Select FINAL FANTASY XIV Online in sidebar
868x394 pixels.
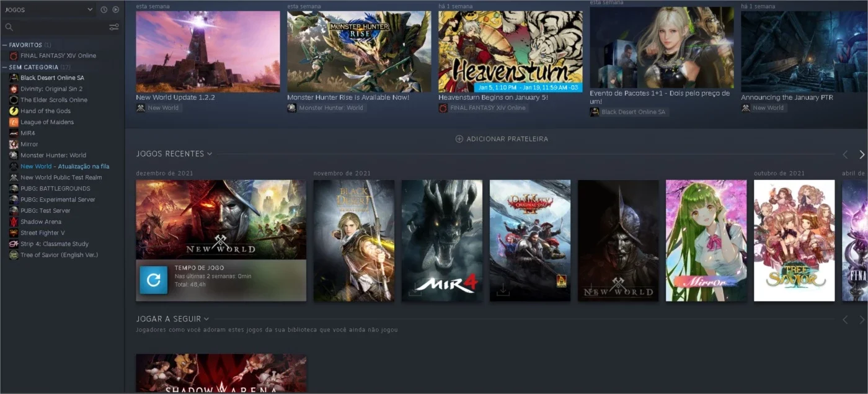(58, 56)
